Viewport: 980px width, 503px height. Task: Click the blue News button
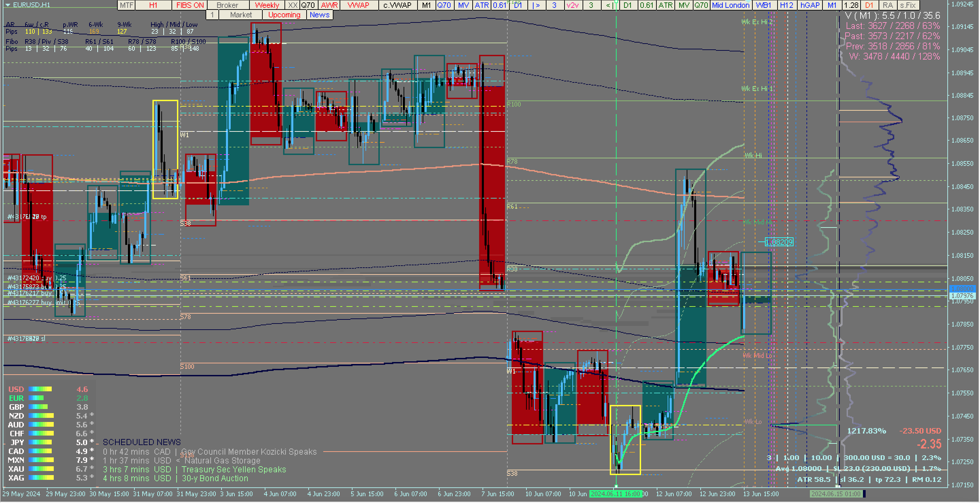click(x=319, y=15)
